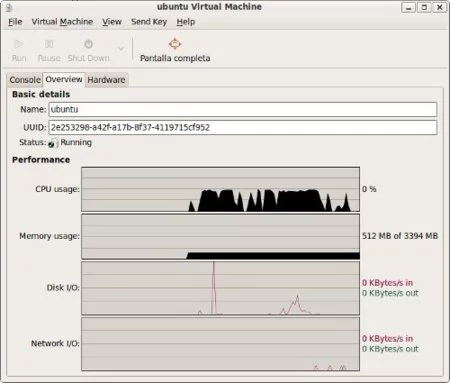Viewport: 450px width, 383px height.
Task: Click the window icon in title bar
Action: point(10,7)
